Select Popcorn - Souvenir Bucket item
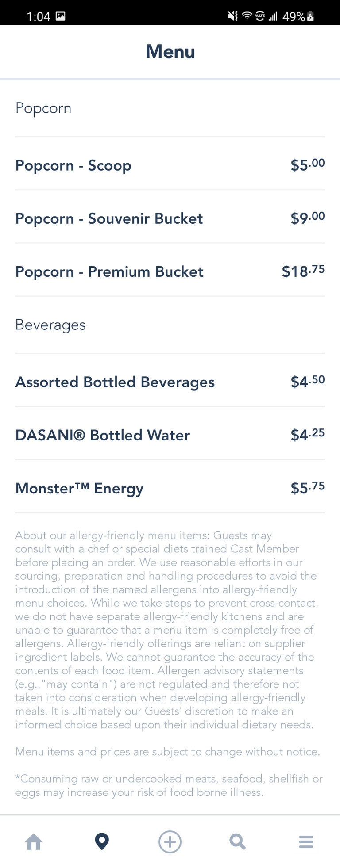 109,218
